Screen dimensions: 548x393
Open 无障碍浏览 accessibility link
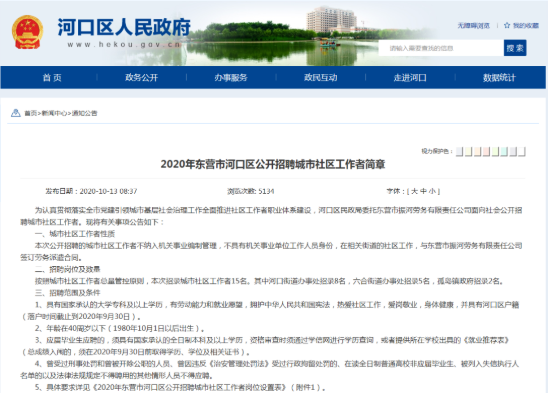[474, 26]
